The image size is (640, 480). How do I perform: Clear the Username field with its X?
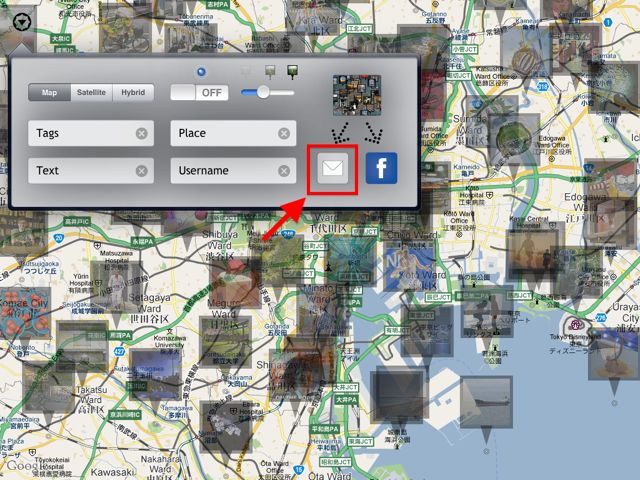pyautogui.click(x=284, y=171)
